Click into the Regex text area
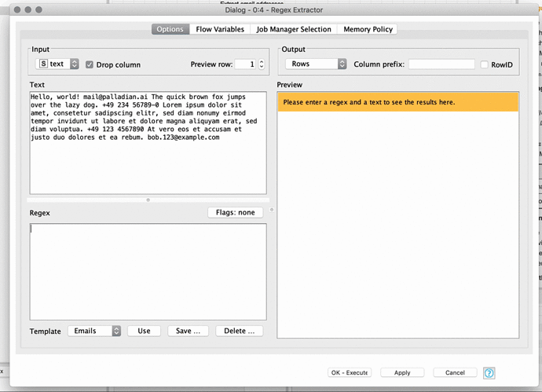 tap(148, 272)
